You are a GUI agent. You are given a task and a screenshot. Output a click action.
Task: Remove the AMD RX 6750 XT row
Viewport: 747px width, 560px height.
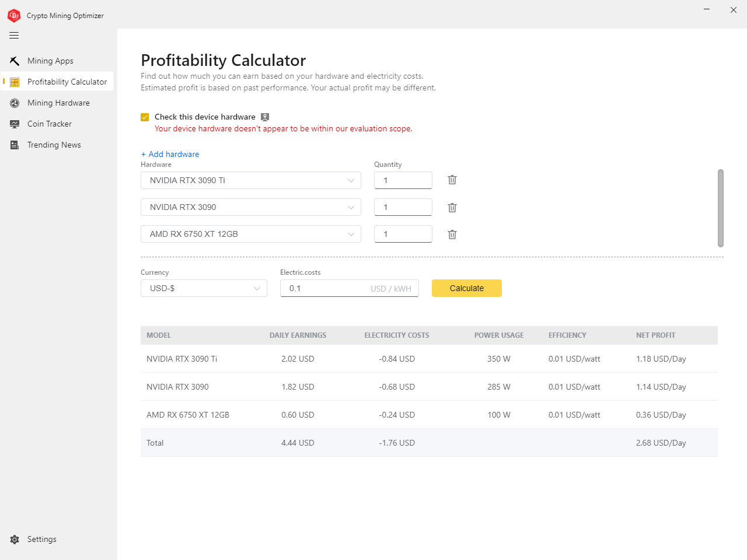pyautogui.click(x=452, y=235)
